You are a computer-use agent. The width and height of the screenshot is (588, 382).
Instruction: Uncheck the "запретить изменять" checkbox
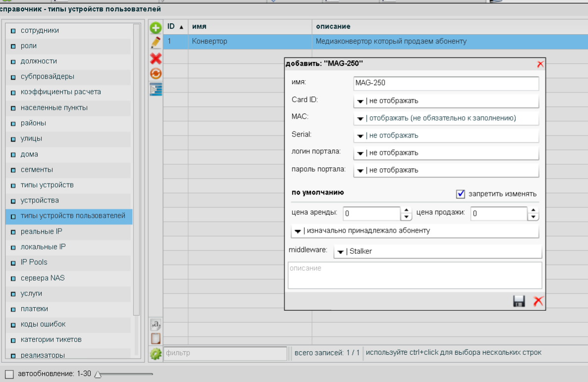point(461,194)
